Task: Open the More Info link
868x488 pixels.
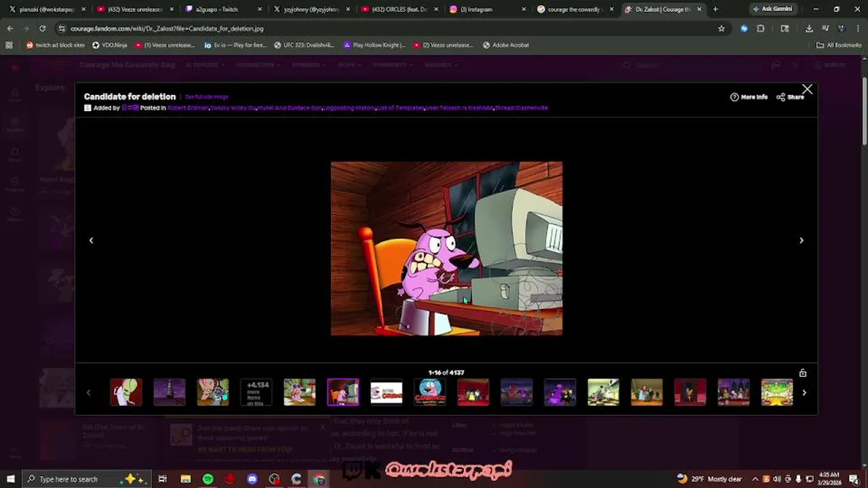Action: click(749, 97)
